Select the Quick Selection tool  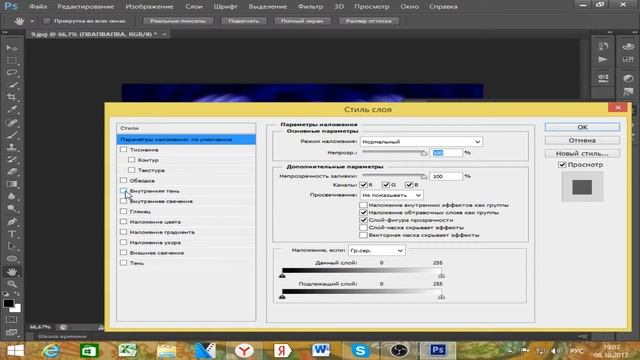(x=11, y=85)
